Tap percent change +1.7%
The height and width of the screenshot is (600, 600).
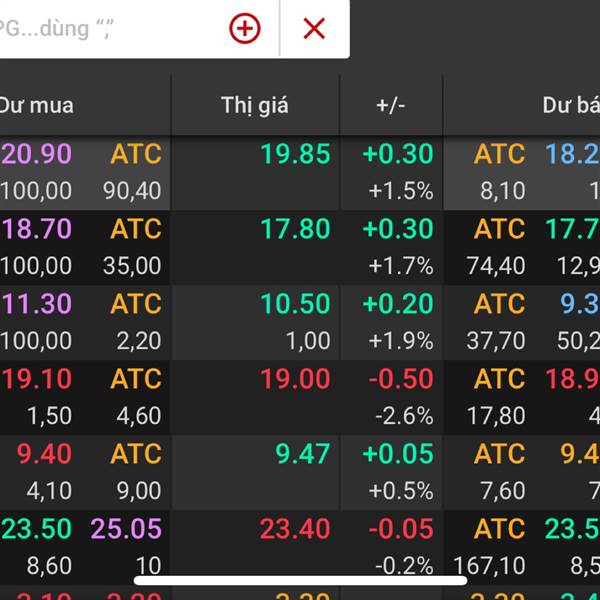[401, 266]
